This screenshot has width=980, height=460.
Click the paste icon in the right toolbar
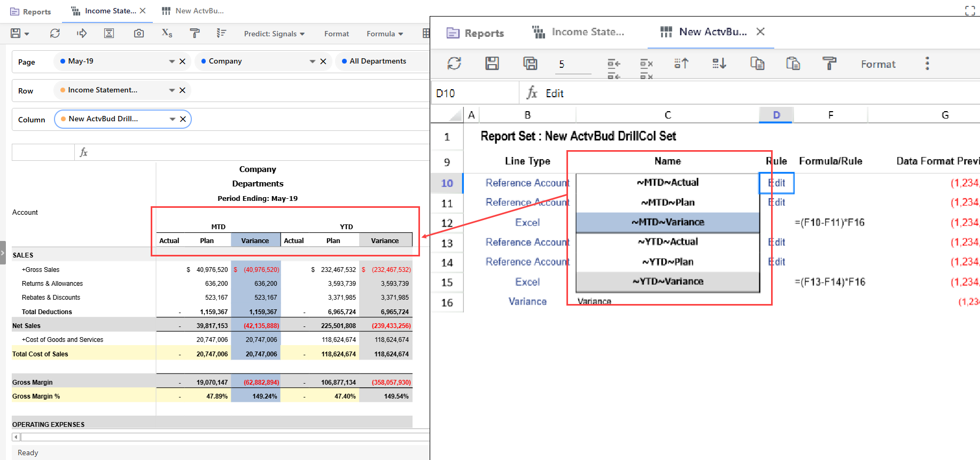[793, 64]
